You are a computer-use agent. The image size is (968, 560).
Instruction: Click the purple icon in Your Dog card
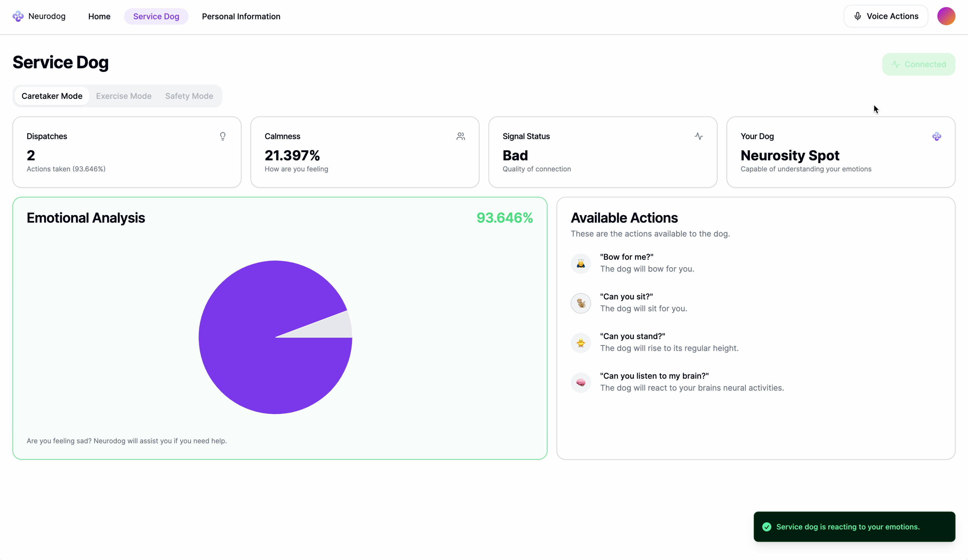(x=937, y=136)
